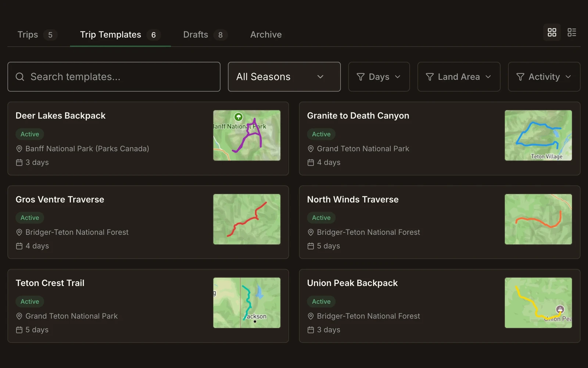Expand the Land Area filter dropdown
This screenshot has width=588, height=368.
point(459,77)
